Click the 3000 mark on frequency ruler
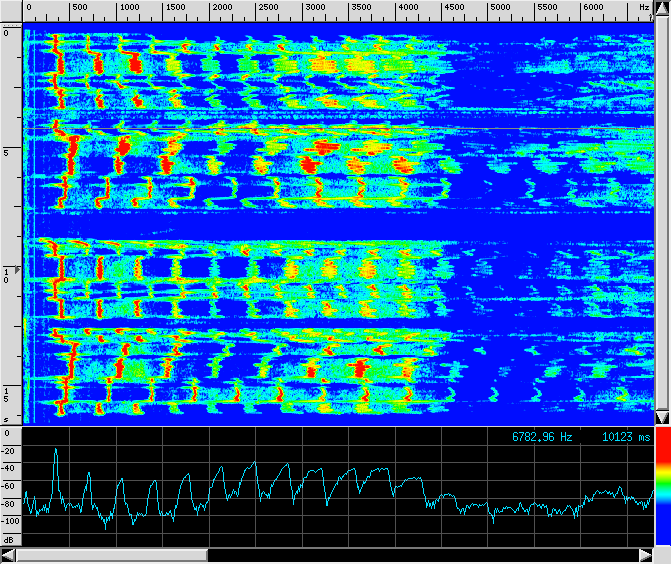The height and width of the screenshot is (564, 671). [315, 8]
